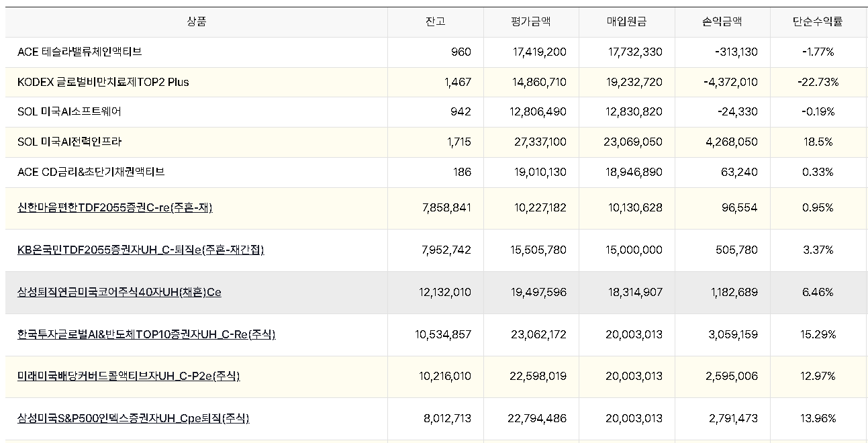Viewport: 868px width, 443px height.
Task: Click the return rate 15.29%
Action: click(x=818, y=334)
